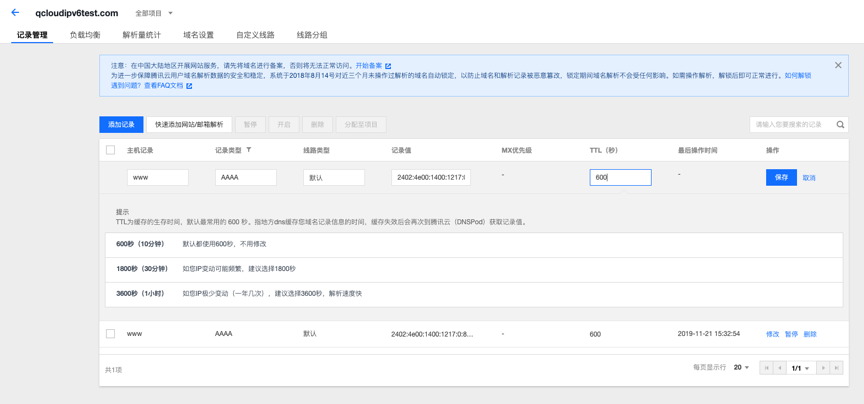
Task: Click 暂停 for the www record
Action: (x=791, y=334)
